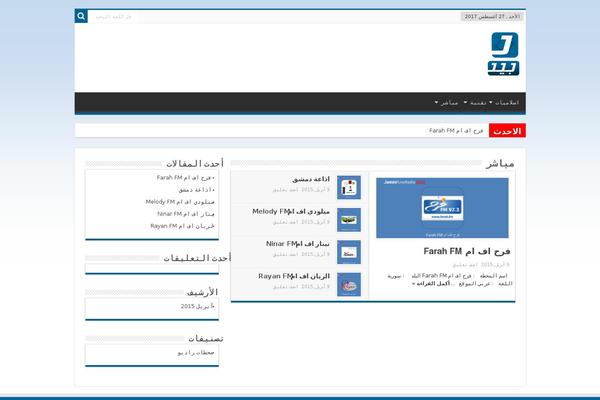This screenshot has width=600, height=400.
Task: Open Ninar FM in latest articles sidebar
Action: (186, 214)
